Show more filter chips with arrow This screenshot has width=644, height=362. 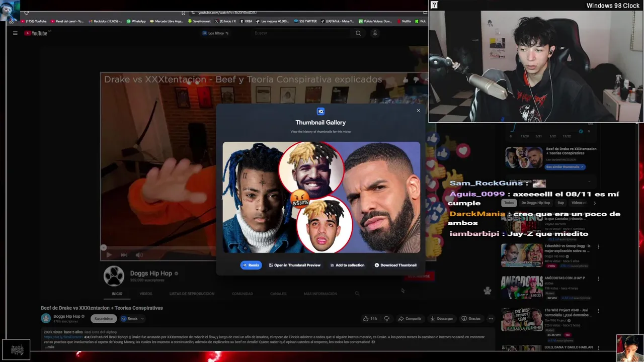point(594,203)
